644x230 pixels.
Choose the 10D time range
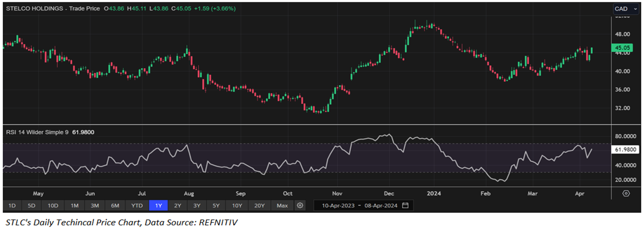pos(53,206)
